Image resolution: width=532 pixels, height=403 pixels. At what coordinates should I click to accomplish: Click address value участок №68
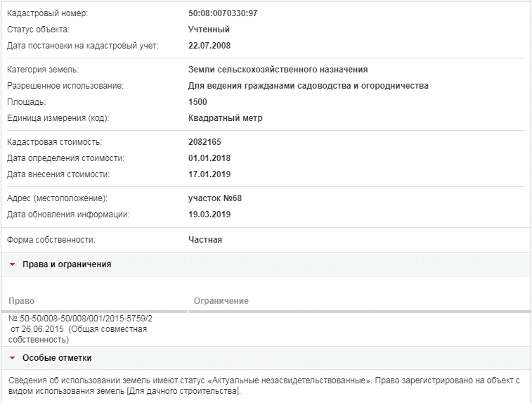(x=215, y=198)
